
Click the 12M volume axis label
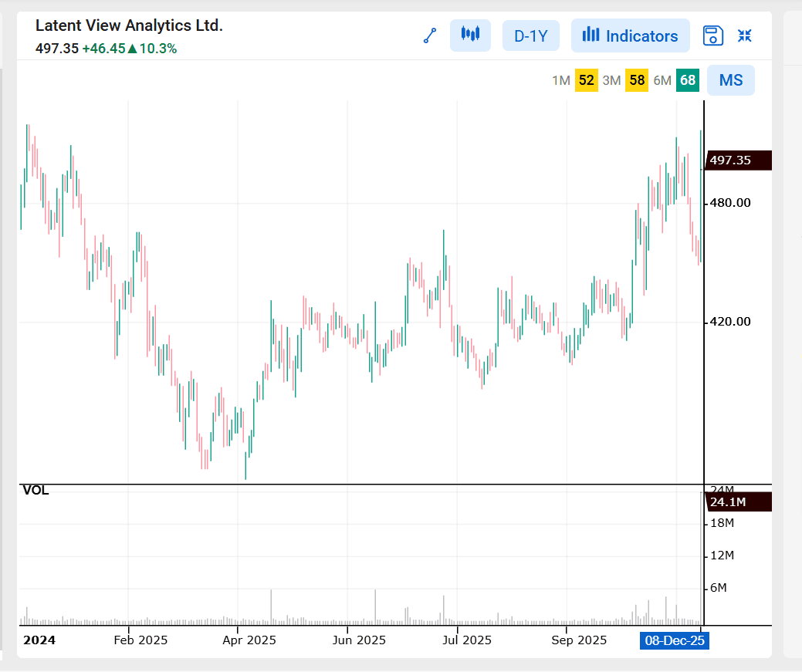(722, 555)
